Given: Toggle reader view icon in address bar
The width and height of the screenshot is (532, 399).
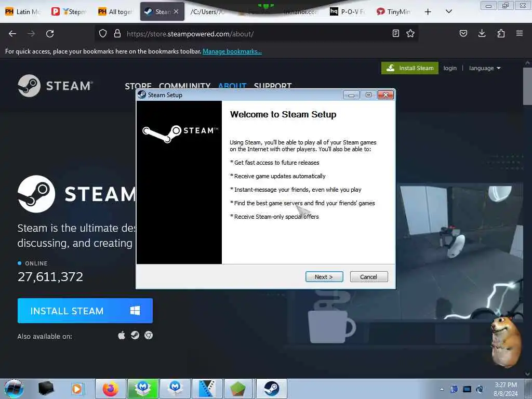Looking at the screenshot, I should [x=395, y=34].
